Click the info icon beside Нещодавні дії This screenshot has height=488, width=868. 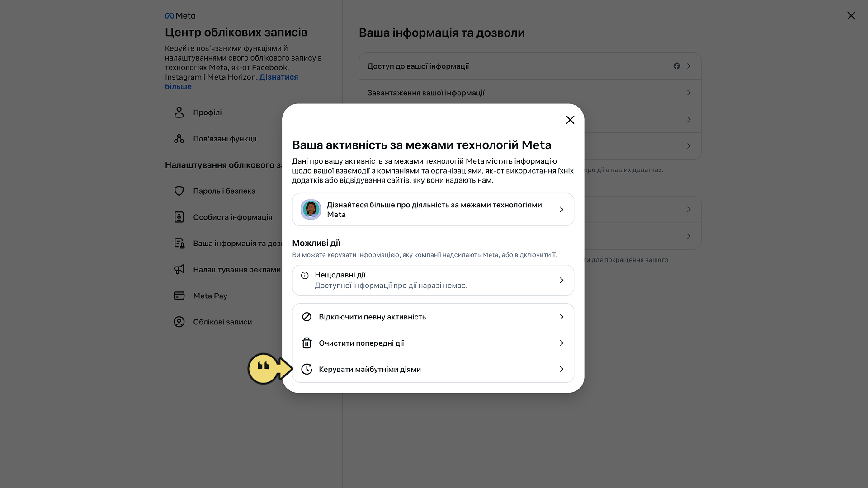coord(305,276)
